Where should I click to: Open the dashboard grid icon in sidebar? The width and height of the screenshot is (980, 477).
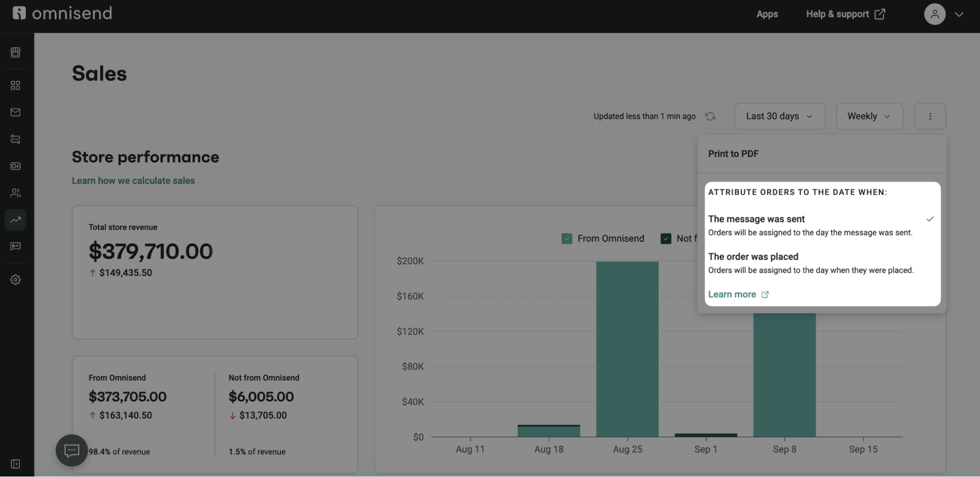15,85
